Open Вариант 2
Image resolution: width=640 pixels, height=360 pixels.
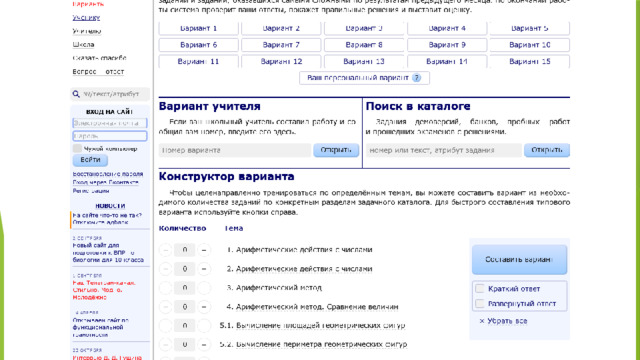coord(281,28)
